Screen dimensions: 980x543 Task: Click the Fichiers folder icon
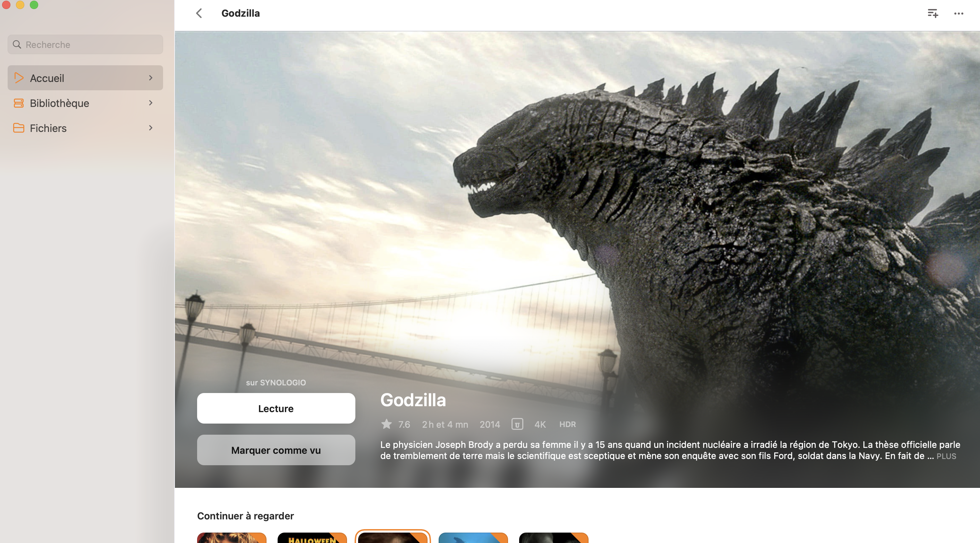click(19, 128)
